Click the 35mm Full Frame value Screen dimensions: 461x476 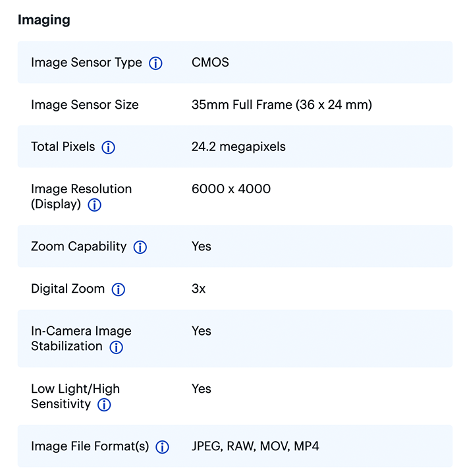point(281,105)
